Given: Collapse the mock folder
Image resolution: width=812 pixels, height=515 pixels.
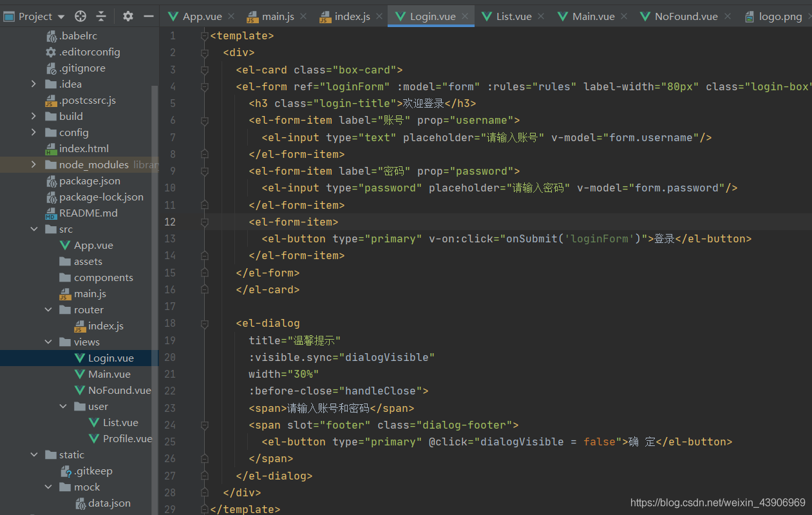Looking at the screenshot, I should coord(48,487).
